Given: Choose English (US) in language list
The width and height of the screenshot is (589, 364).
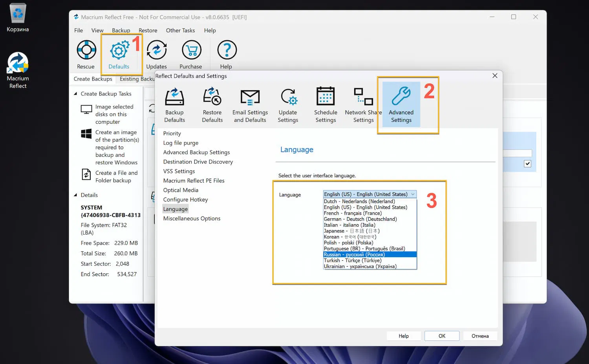Looking at the screenshot, I should [369, 207].
